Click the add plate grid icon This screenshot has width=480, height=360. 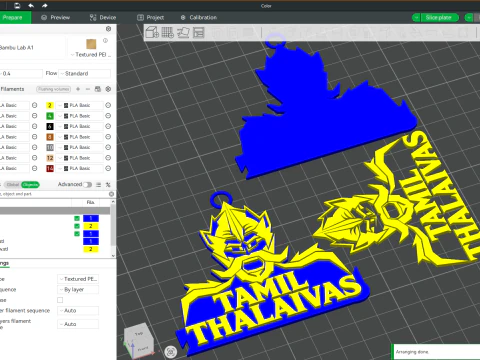(168, 32)
